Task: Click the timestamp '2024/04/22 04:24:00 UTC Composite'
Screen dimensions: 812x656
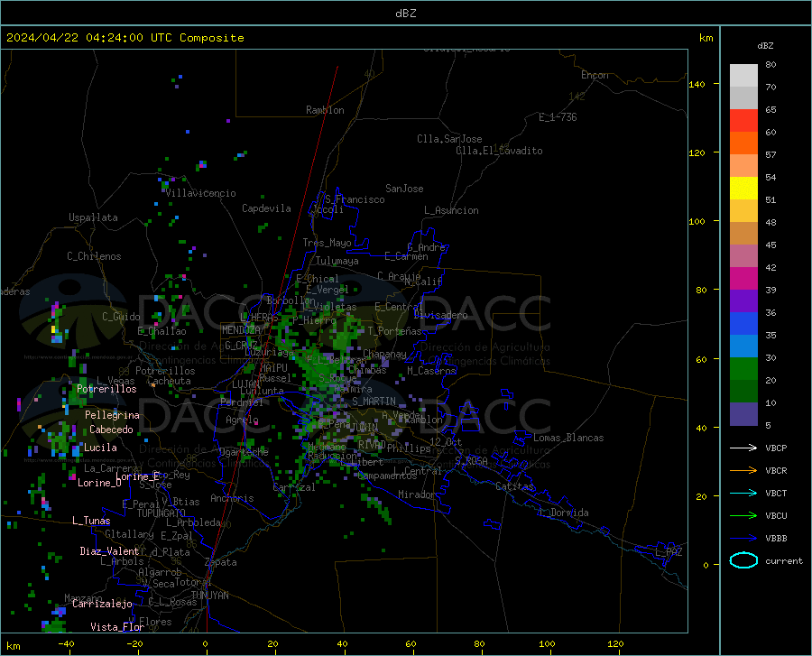Action: (125, 38)
